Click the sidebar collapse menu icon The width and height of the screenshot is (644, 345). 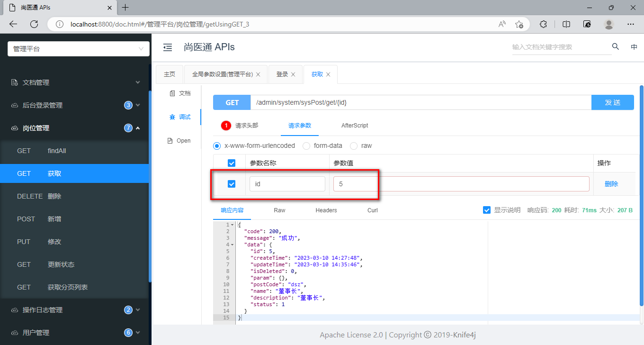point(167,47)
